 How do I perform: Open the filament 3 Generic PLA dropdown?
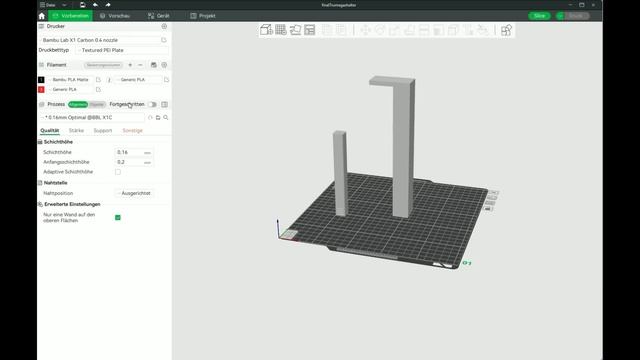click(x=71, y=89)
